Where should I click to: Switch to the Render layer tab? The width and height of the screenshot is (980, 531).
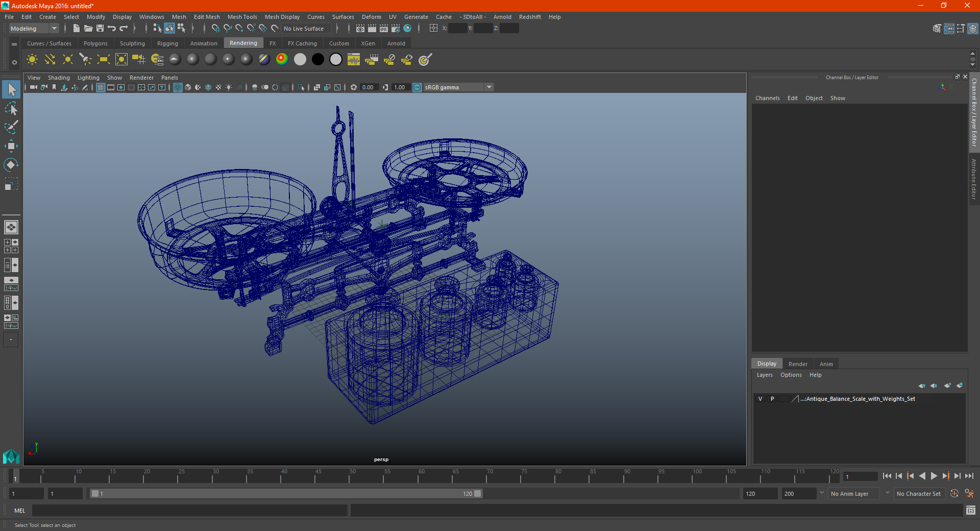tap(798, 364)
